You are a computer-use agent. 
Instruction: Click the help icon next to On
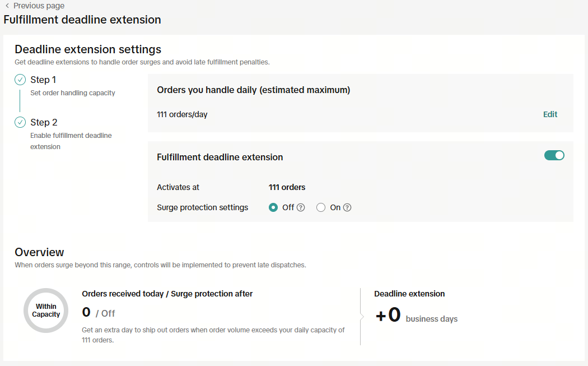(x=347, y=207)
